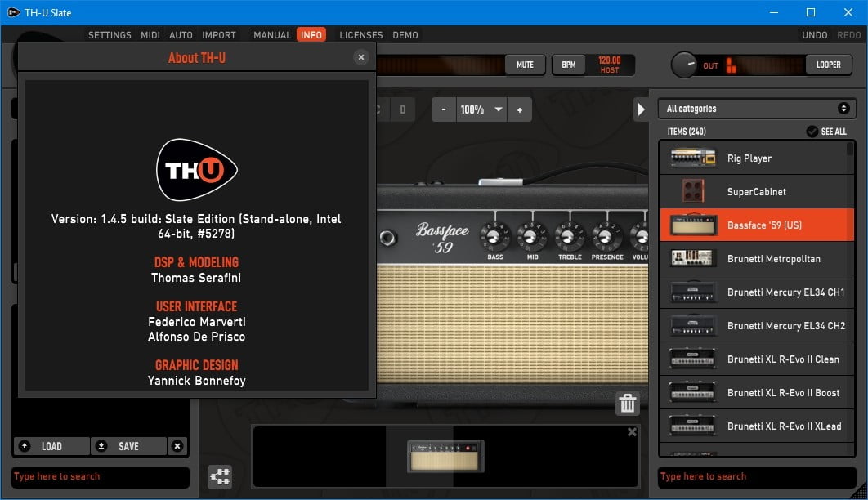Select Rig Player in the list
The width and height of the screenshot is (868, 500).
pyautogui.click(x=757, y=158)
